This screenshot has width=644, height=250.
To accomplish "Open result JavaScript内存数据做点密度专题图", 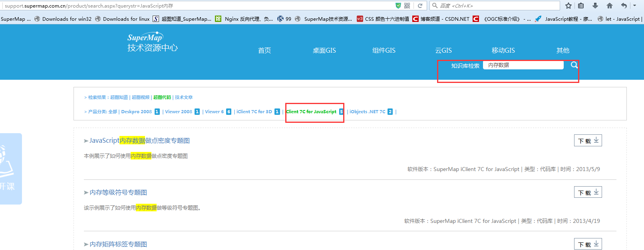I will click(139, 140).
